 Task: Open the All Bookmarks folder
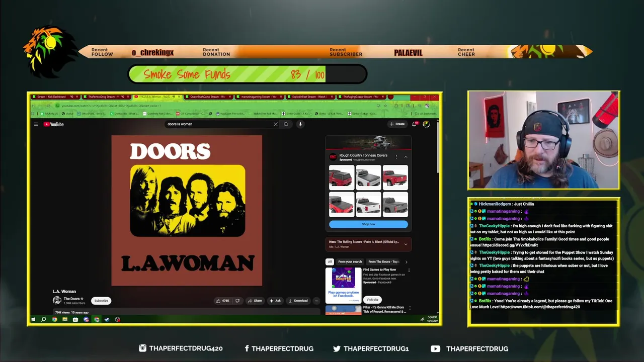pos(427,114)
